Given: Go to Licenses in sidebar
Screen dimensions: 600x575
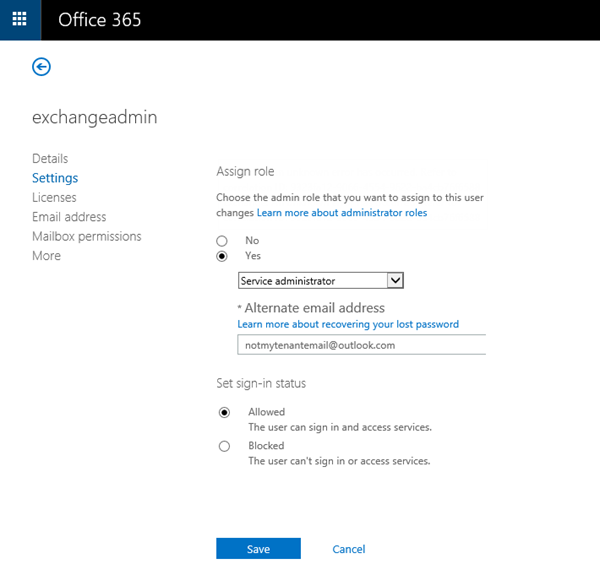Looking at the screenshot, I should tap(54, 198).
